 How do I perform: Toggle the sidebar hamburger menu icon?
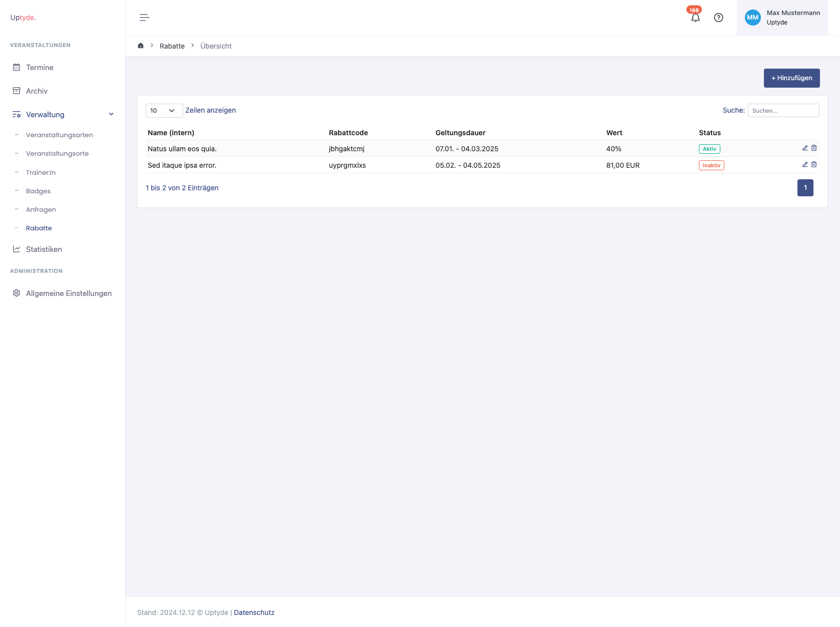[x=144, y=18]
